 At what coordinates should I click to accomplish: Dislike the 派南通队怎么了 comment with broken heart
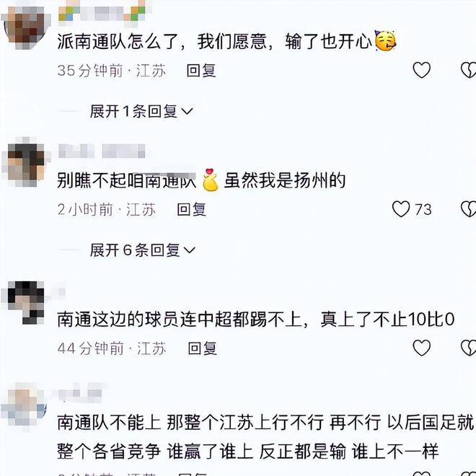[x=468, y=70]
